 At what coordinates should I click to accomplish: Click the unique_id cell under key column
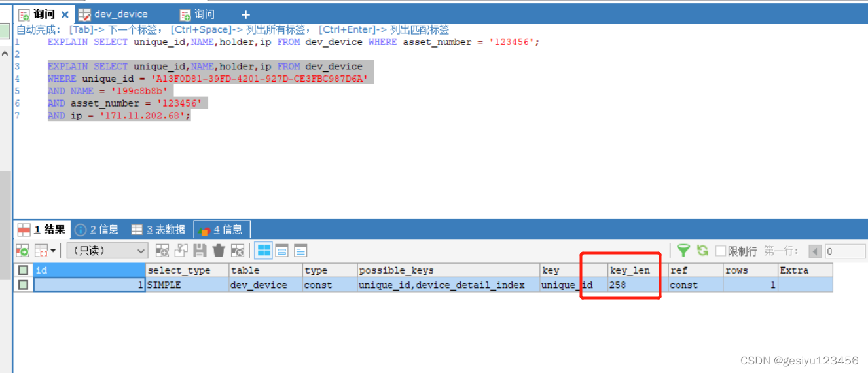573,285
